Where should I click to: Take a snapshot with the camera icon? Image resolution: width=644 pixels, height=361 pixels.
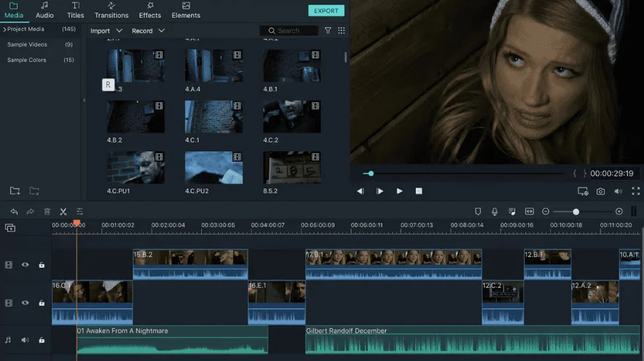click(601, 191)
